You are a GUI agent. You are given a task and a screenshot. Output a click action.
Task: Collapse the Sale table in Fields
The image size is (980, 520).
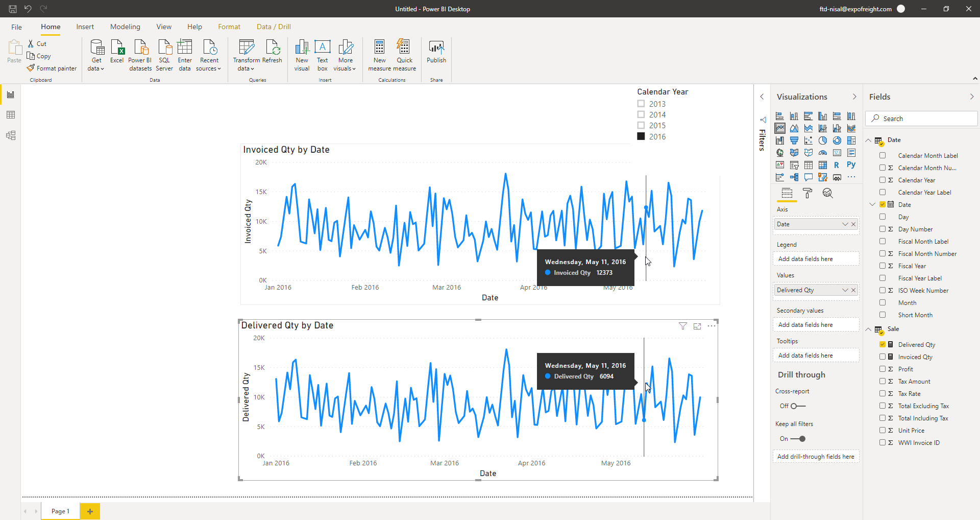[868, 329]
